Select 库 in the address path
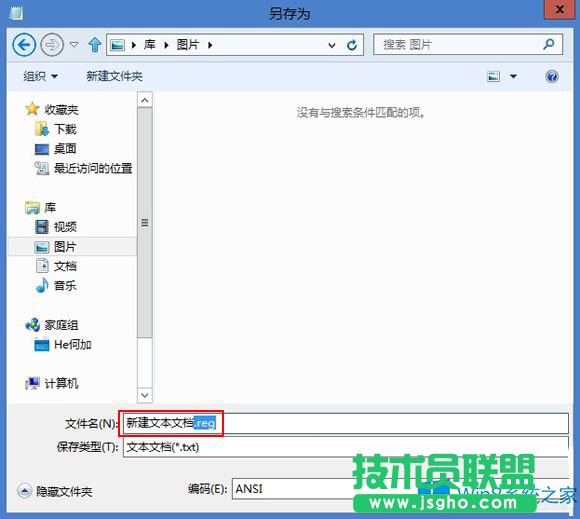580x519 pixels. [150, 45]
